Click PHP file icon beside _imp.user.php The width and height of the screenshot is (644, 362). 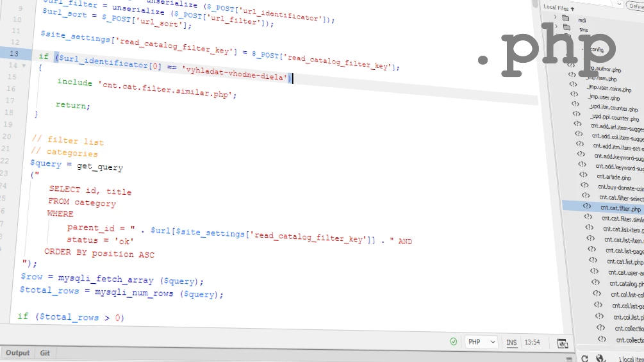pos(574,94)
